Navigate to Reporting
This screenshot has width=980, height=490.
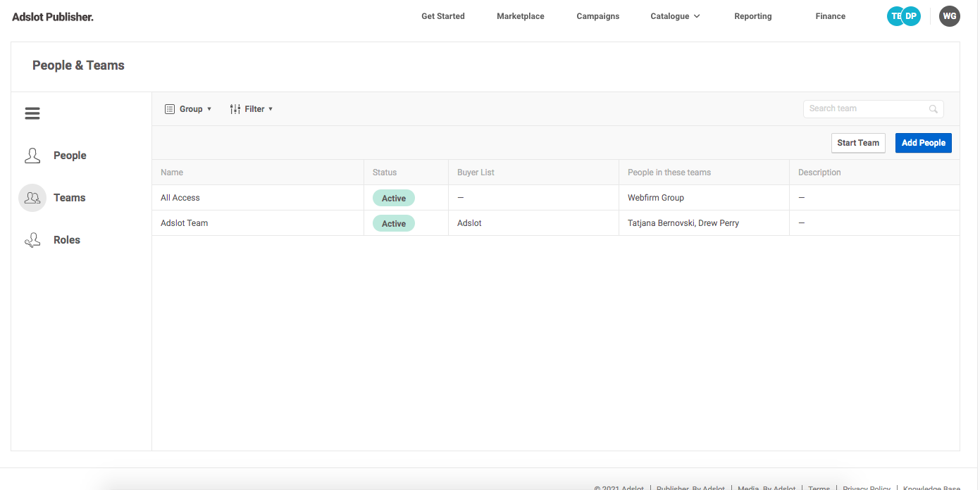tap(752, 16)
